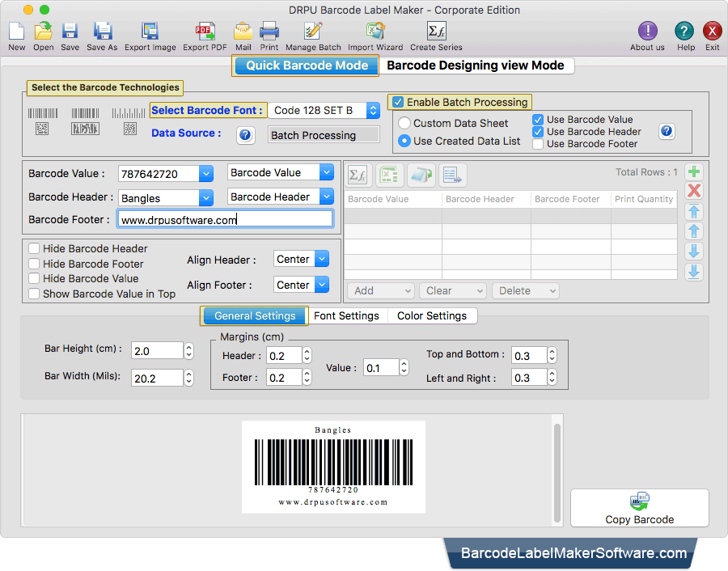
Task: Open the Manage Batch tool
Action: (x=313, y=32)
